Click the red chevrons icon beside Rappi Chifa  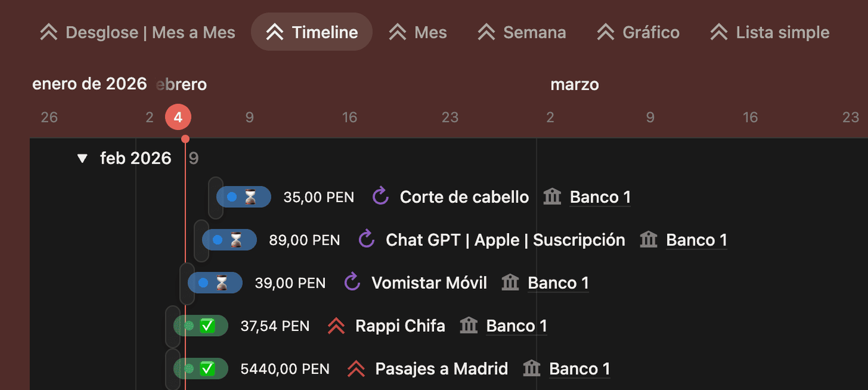(336, 326)
